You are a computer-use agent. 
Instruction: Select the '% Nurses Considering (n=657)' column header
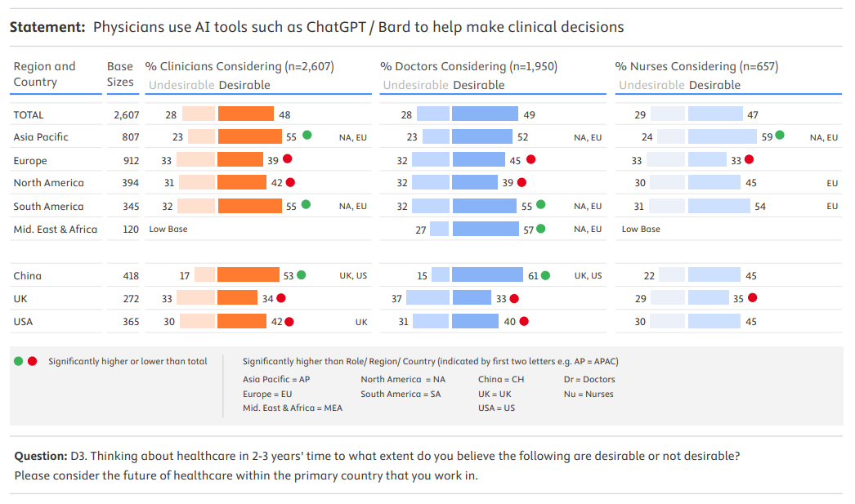pyautogui.click(x=696, y=66)
